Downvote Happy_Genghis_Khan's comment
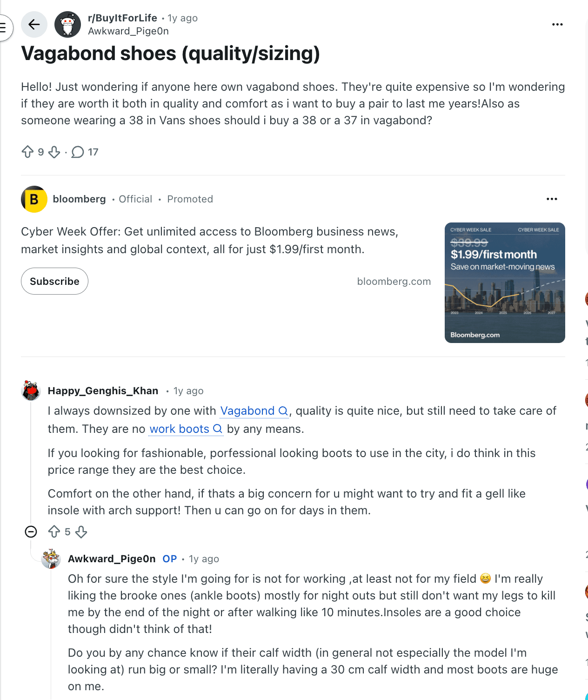This screenshot has height=700, width=588. pos(81,532)
